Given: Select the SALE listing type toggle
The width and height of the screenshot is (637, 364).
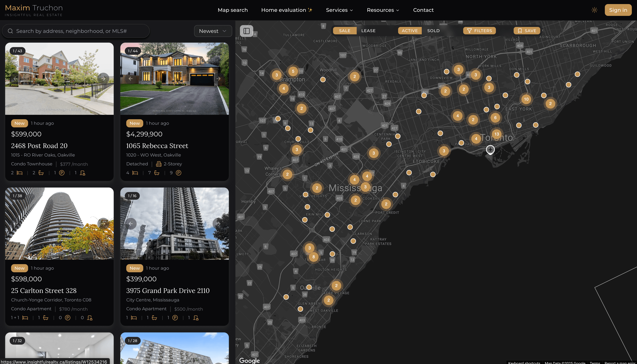Looking at the screenshot, I should coord(344,31).
